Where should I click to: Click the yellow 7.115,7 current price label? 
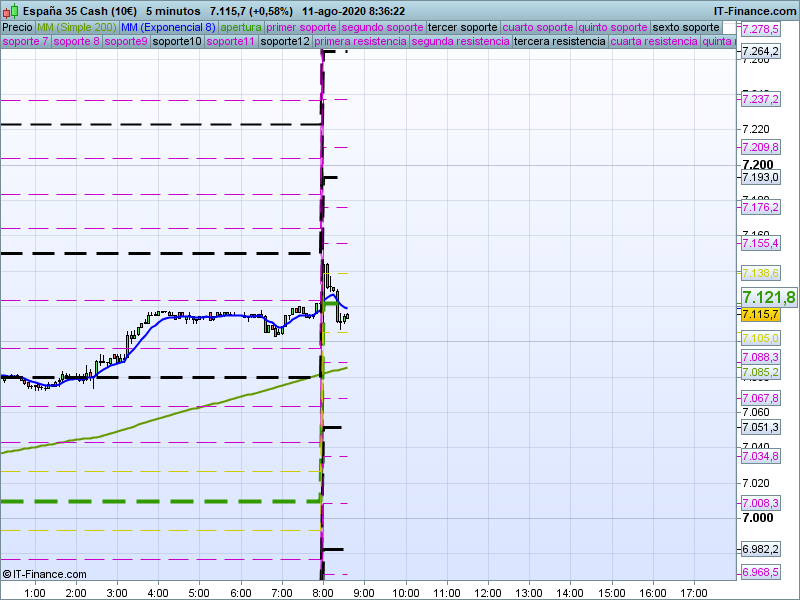pos(760,315)
